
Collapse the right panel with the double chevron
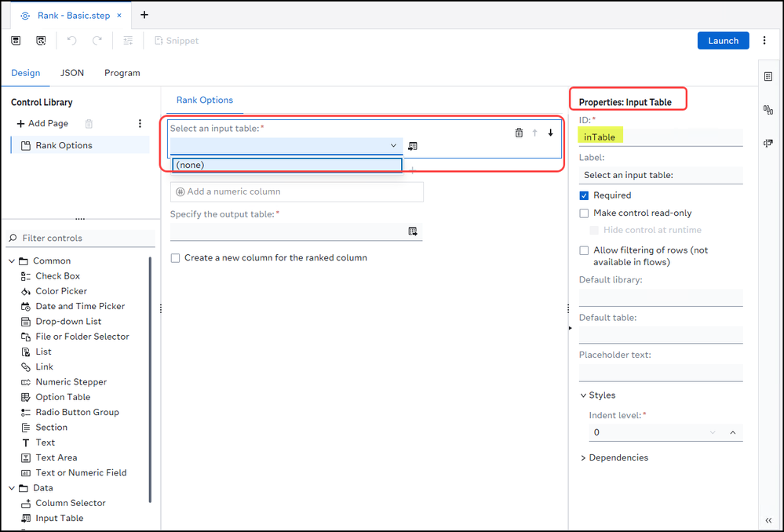(x=768, y=520)
